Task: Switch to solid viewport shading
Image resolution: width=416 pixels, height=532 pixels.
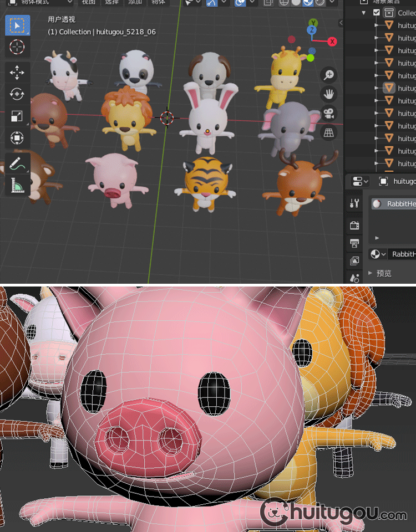Action: pos(296,3)
